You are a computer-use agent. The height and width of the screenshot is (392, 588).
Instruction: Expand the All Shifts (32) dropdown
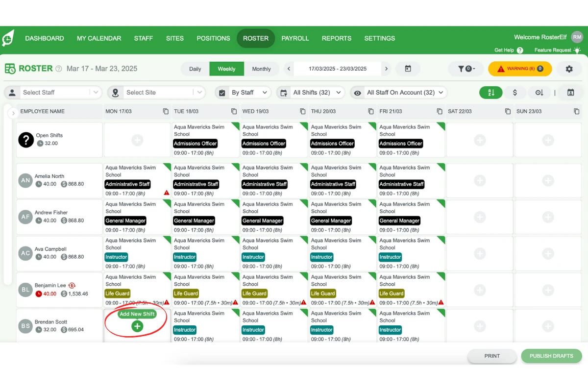point(311,92)
